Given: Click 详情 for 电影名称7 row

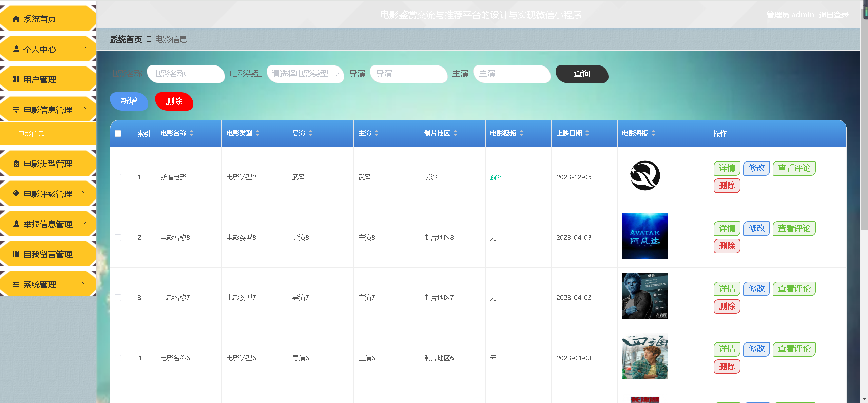Looking at the screenshot, I should click(727, 289).
